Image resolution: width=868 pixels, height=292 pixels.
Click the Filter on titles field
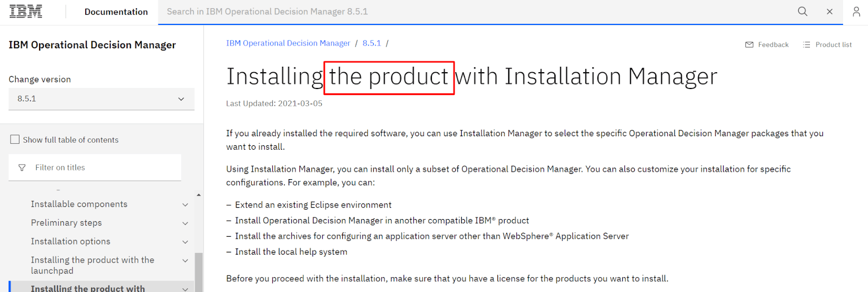click(x=103, y=168)
